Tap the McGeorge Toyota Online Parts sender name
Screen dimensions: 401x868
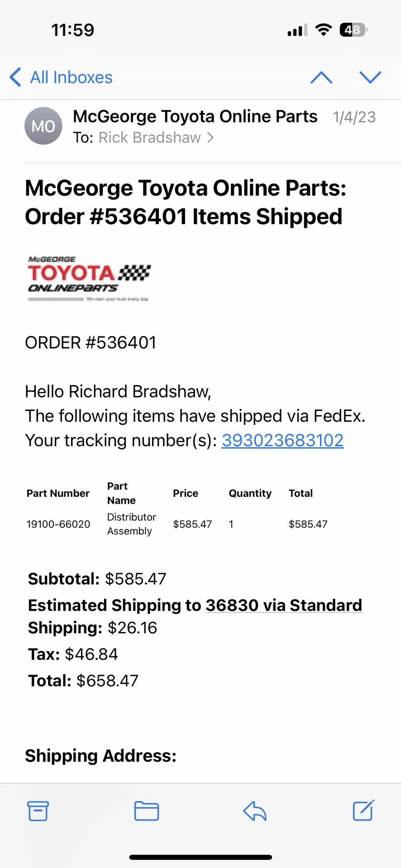click(195, 117)
